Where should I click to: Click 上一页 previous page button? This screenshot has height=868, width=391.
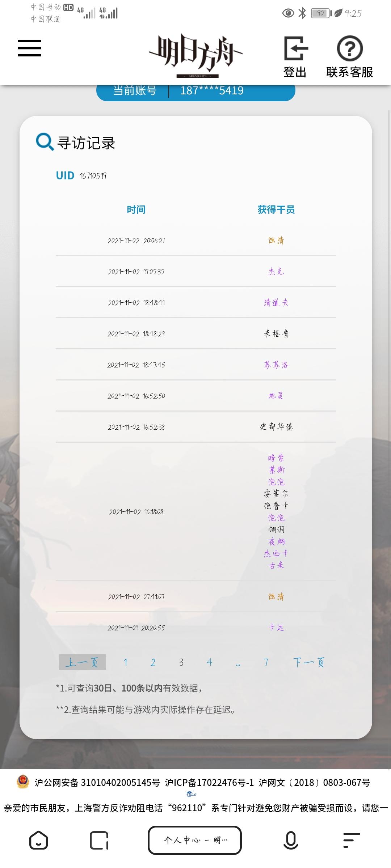(x=83, y=662)
